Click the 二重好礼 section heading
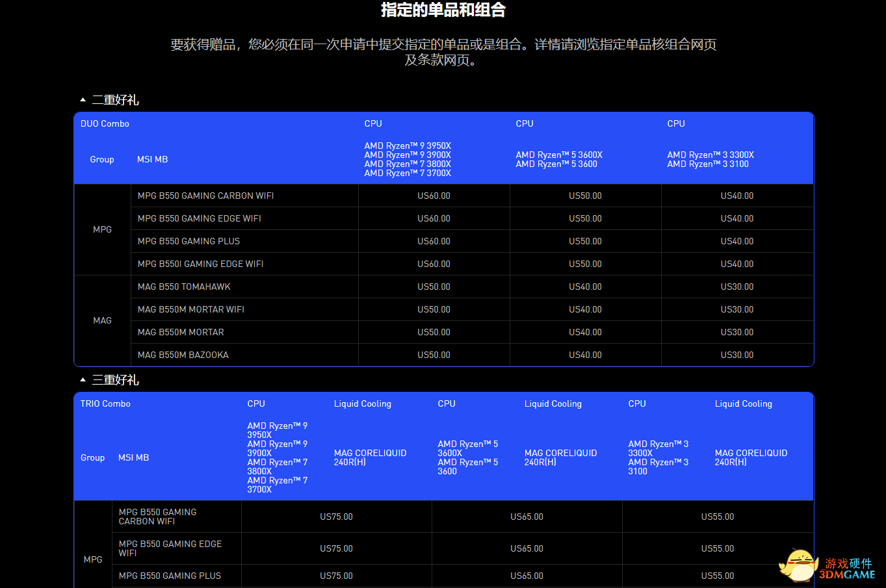 (x=116, y=100)
